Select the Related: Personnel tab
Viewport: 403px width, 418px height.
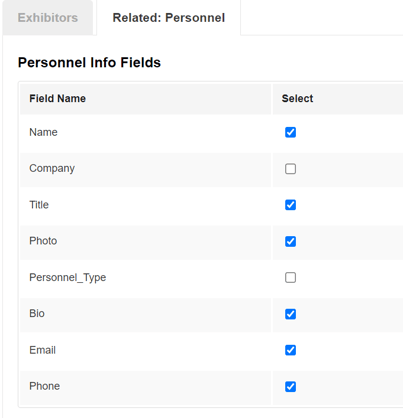[x=169, y=18]
